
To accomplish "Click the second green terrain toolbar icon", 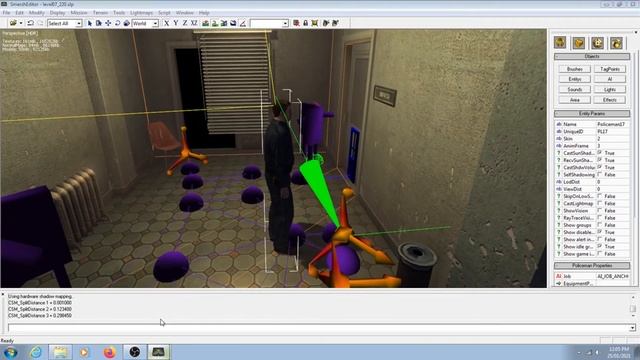I will tap(215, 23).
